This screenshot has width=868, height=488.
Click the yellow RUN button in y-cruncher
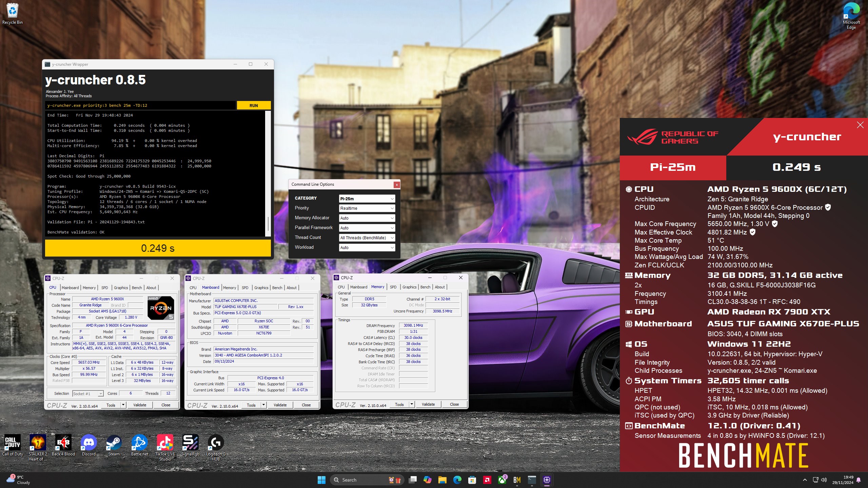[254, 105]
